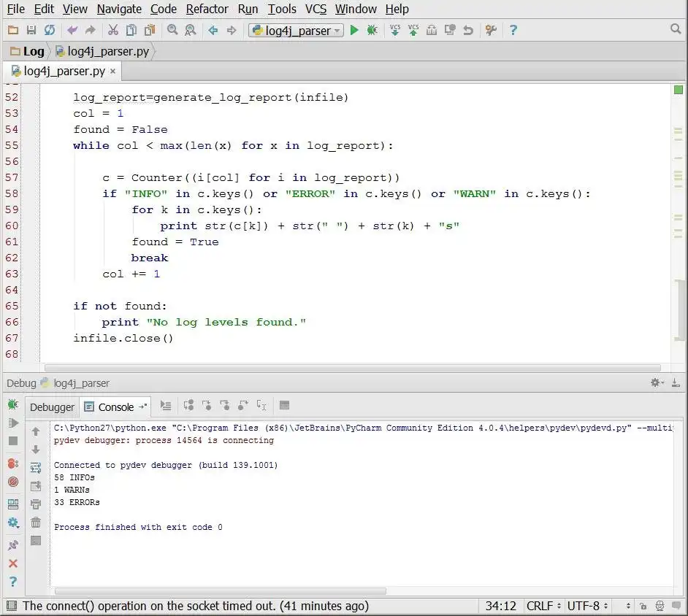Click the Paste toolbar icon
Viewport: 688px width, 616px height.
point(150,30)
